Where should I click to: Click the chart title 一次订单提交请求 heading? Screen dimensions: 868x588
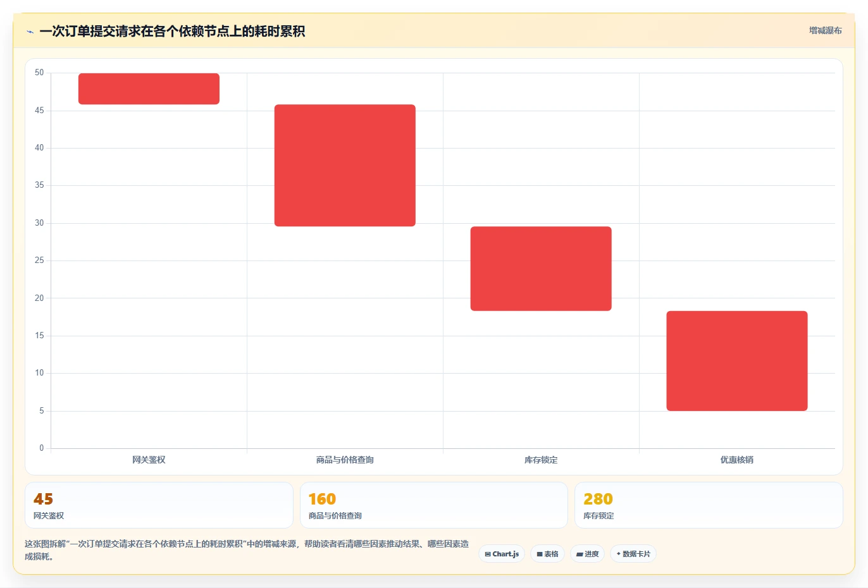[172, 32]
